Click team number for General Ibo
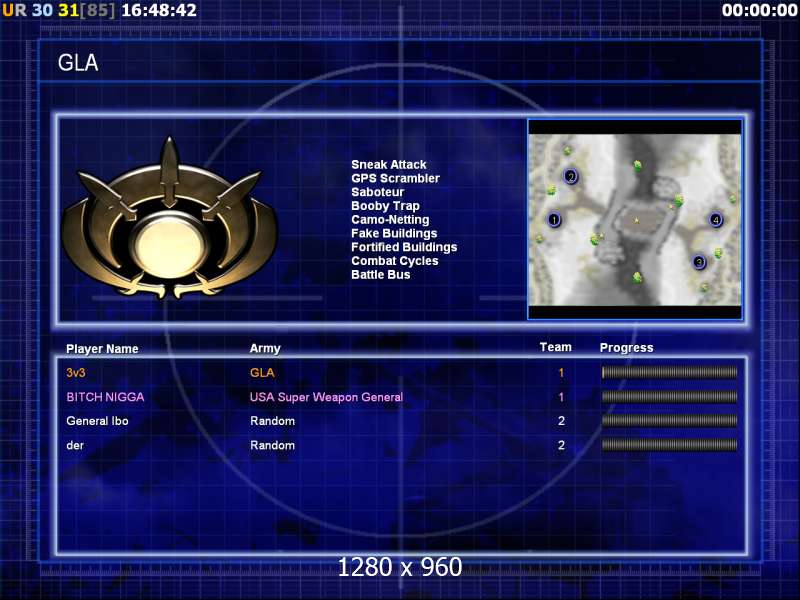Screen dimensions: 800x600 [x=561, y=421]
